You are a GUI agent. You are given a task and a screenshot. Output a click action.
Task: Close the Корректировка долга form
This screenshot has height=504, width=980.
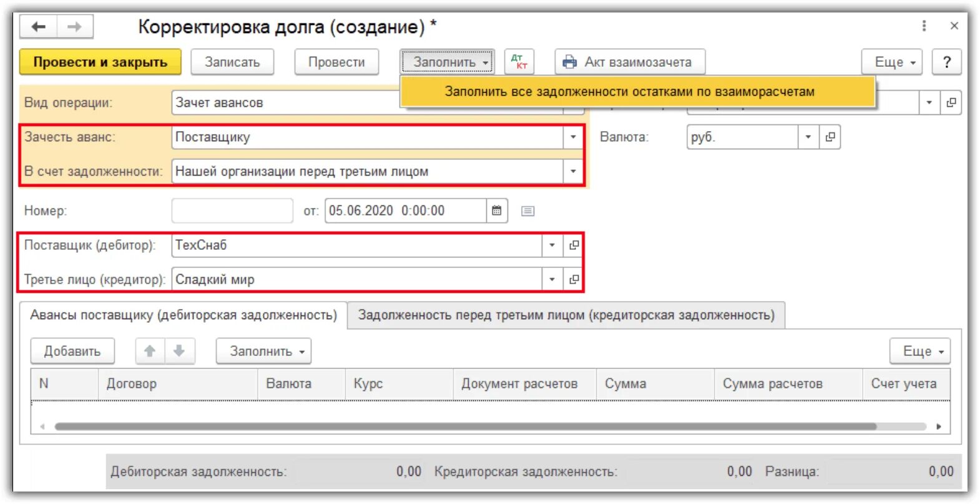coord(954,26)
